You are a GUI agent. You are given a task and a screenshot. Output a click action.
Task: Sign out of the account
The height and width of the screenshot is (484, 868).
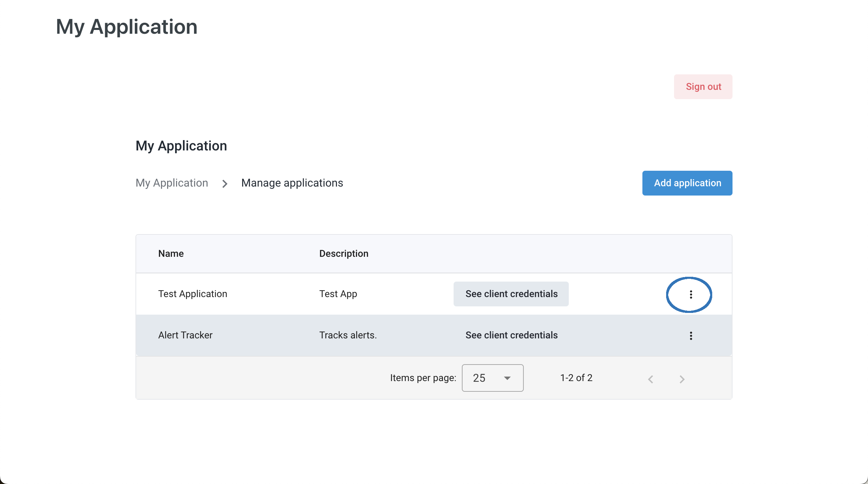703,87
